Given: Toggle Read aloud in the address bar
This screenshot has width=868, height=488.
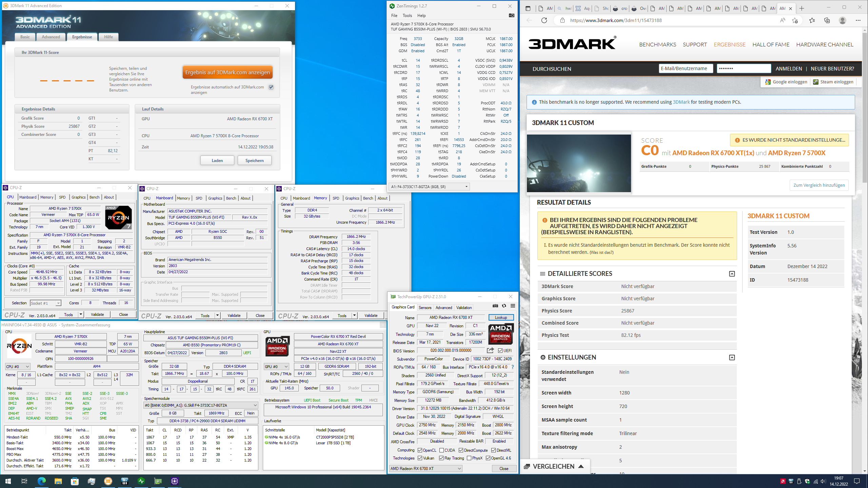Looking at the screenshot, I should (x=783, y=20).
